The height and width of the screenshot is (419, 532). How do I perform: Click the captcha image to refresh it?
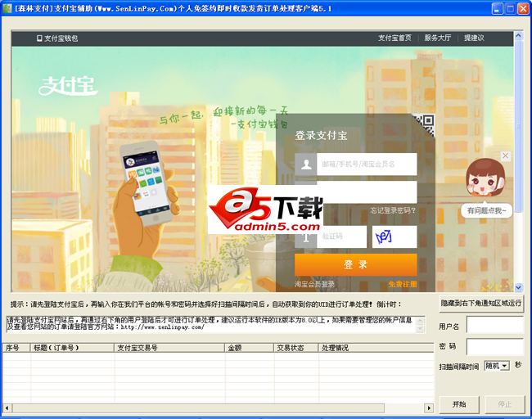coord(394,237)
